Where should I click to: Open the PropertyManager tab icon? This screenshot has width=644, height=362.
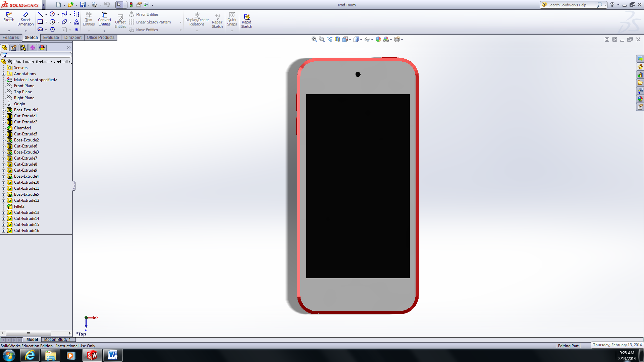(14, 48)
